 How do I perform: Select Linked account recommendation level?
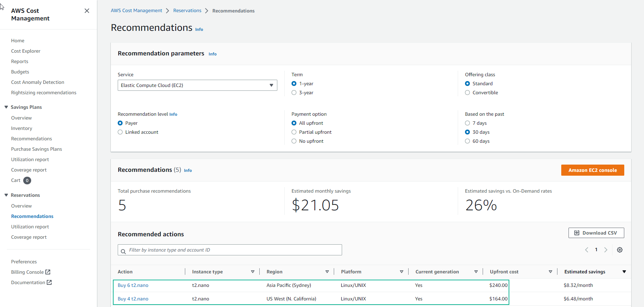pyautogui.click(x=120, y=132)
